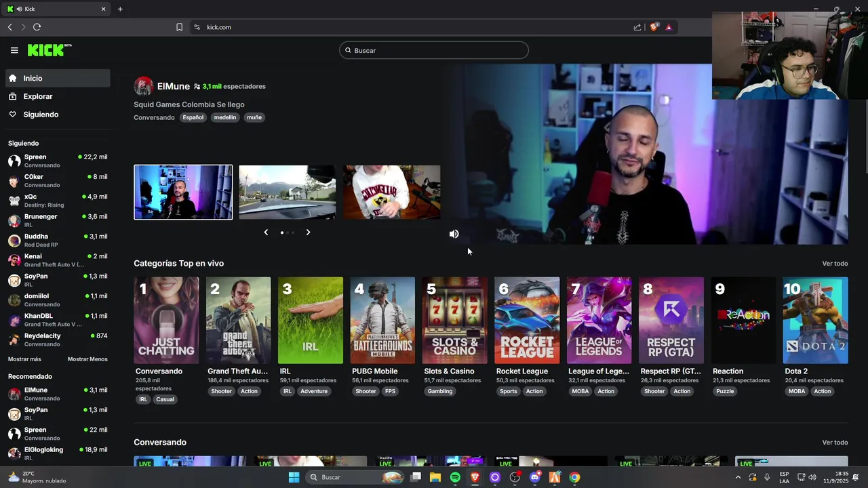Open Spotify from taskbar

(455, 477)
